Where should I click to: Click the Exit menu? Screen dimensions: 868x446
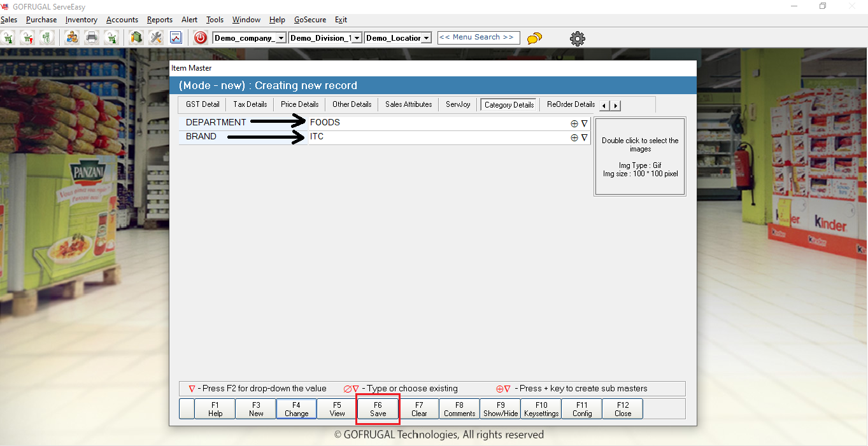click(x=341, y=20)
